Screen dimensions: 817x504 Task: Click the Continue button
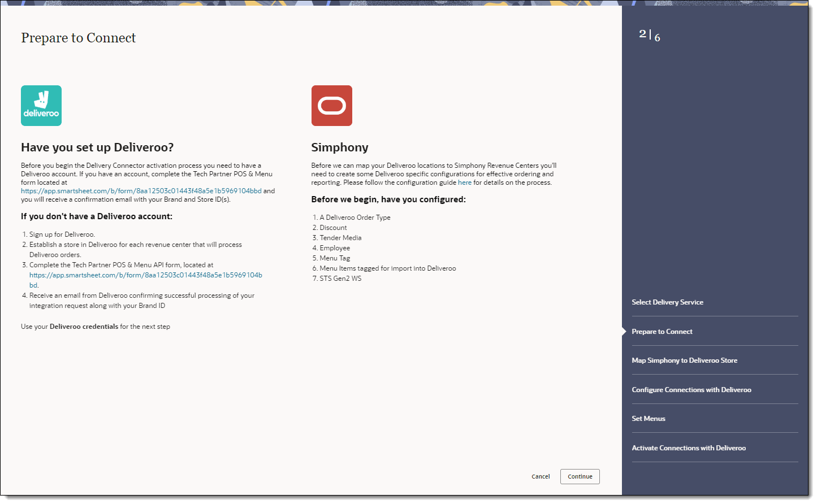[x=580, y=476]
